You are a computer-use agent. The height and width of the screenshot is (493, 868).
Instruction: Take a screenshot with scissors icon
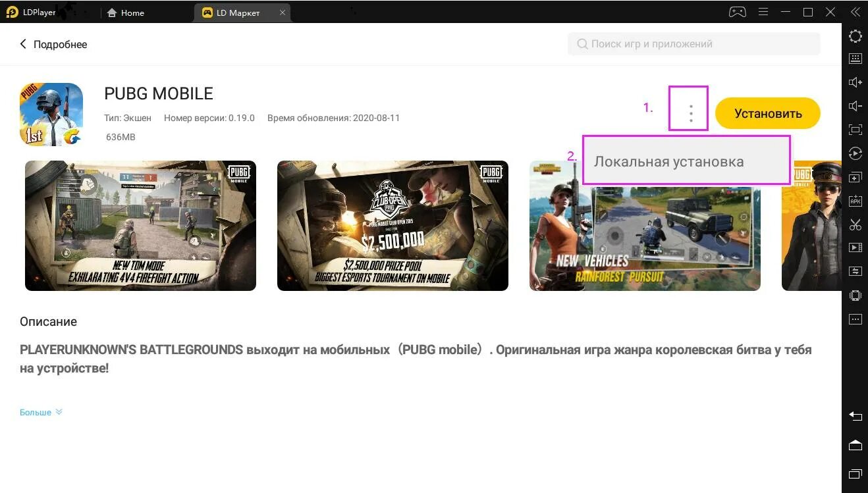click(855, 224)
